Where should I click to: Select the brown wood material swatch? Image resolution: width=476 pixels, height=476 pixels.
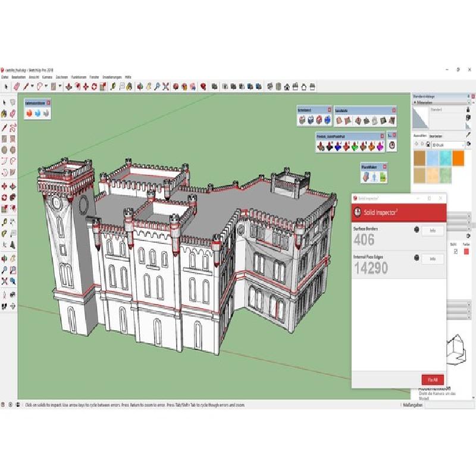(x=419, y=158)
